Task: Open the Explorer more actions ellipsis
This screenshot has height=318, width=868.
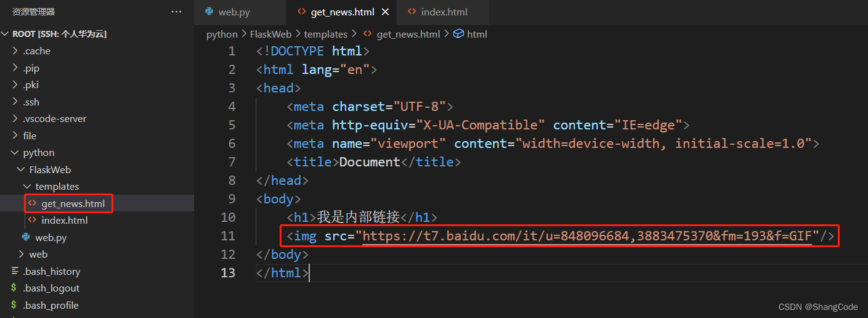Action: [x=176, y=12]
